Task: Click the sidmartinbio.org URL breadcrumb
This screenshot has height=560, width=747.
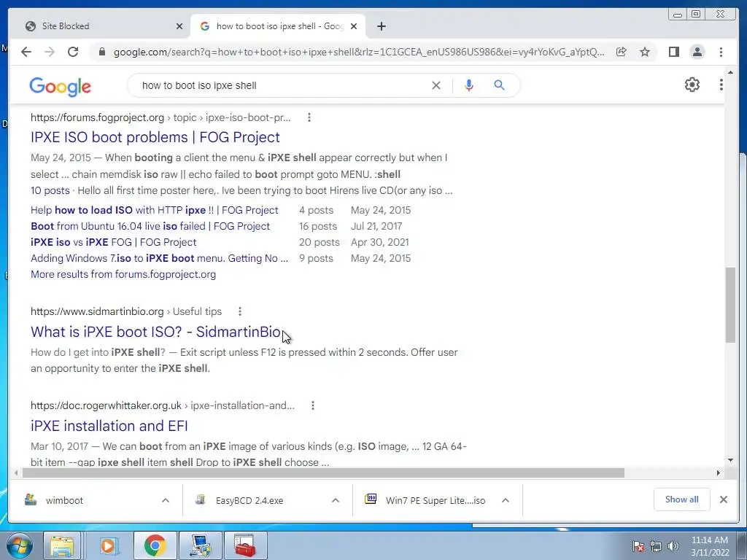Action: point(125,311)
